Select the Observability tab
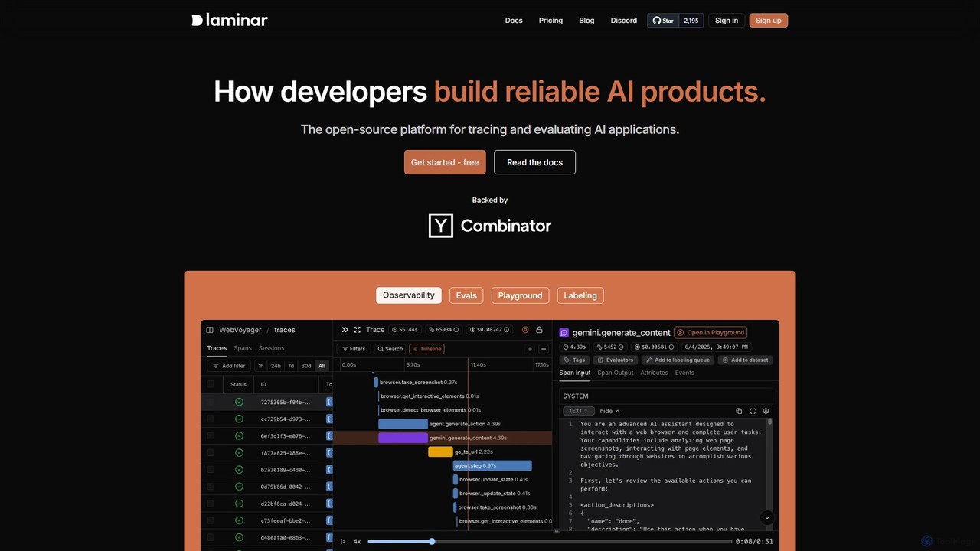Image resolution: width=980 pixels, height=551 pixels. click(409, 295)
